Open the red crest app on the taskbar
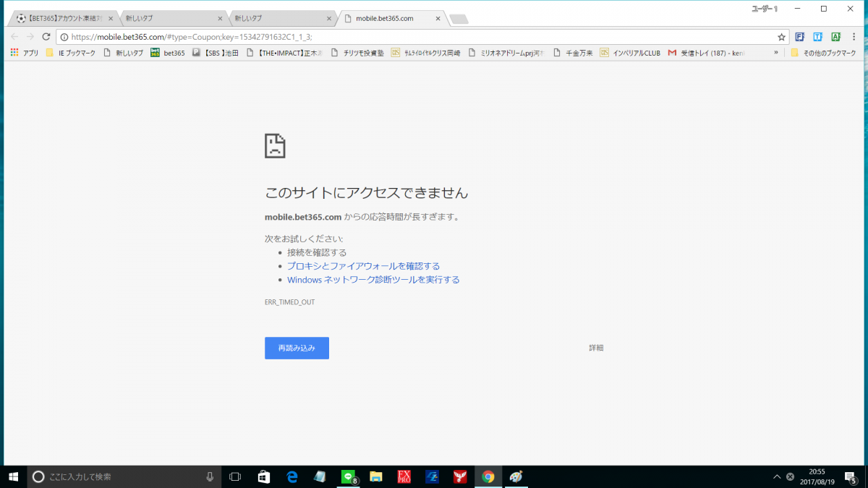This screenshot has width=868, height=488. click(x=460, y=476)
